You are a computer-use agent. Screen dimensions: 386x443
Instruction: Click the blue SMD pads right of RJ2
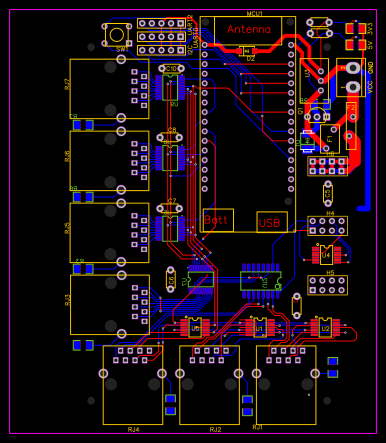click(247, 405)
